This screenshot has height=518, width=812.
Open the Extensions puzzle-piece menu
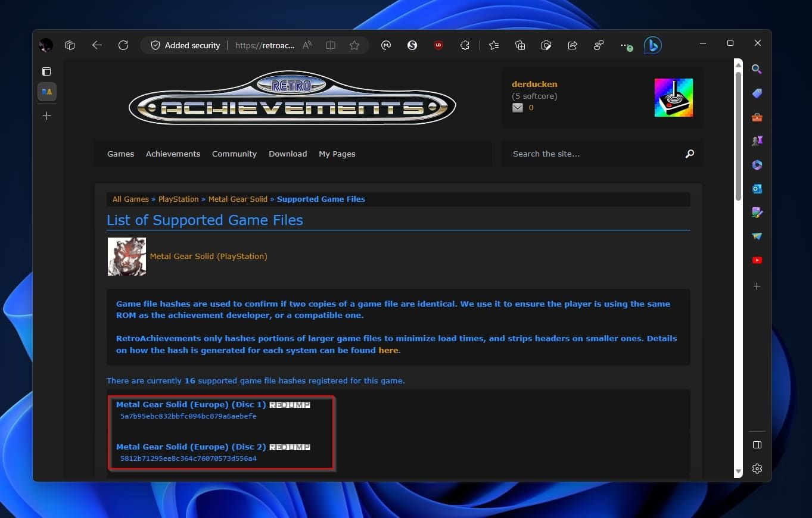click(465, 45)
